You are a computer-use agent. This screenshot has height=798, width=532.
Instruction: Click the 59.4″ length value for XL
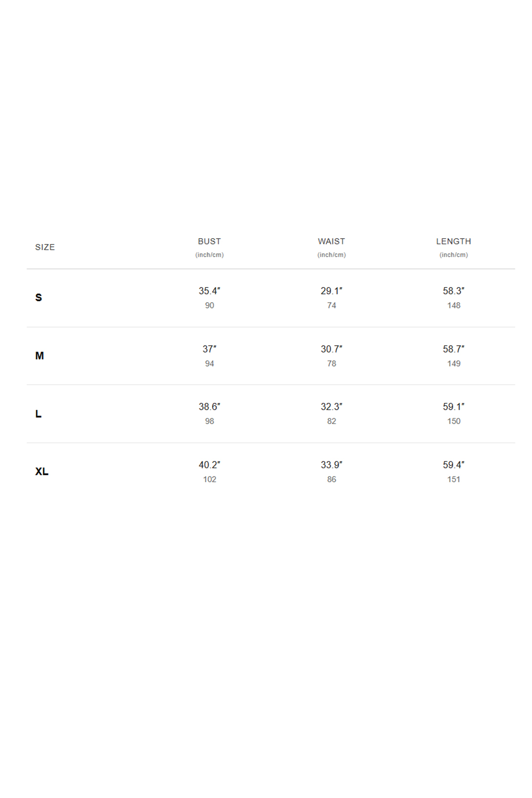pyautogui.click(x=454, y=465)
